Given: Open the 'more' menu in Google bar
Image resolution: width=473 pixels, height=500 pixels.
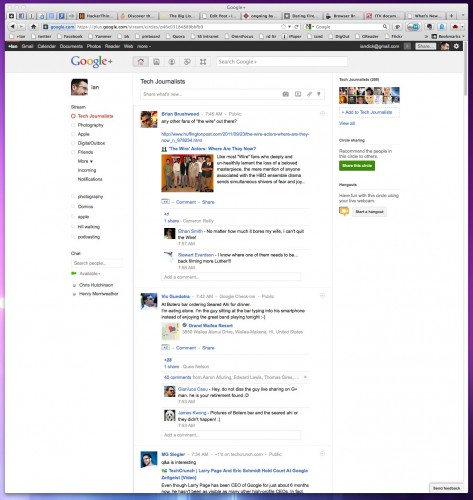Looking at the screenshot, I should [x=144, y=46].
